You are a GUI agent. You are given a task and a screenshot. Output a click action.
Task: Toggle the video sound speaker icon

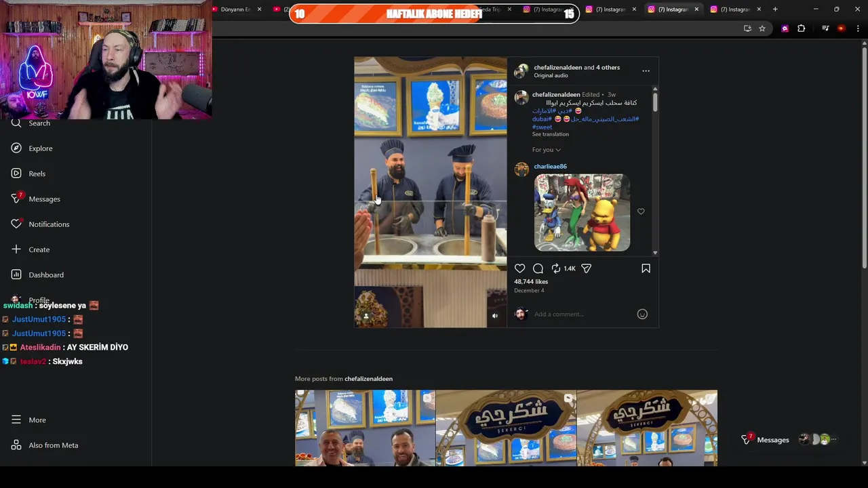coord(495,316)
